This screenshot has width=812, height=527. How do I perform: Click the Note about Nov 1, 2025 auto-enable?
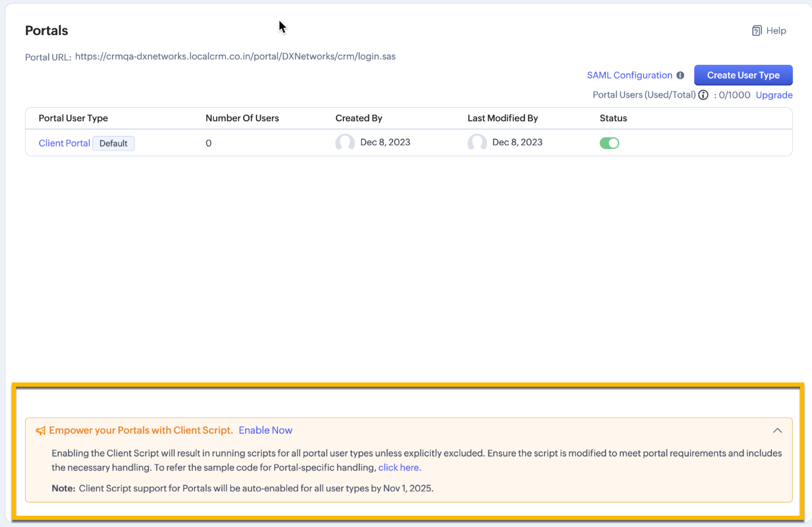(243, 489)
